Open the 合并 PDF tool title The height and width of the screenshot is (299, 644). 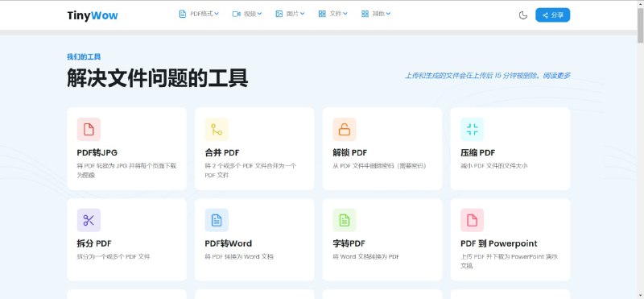222,152
